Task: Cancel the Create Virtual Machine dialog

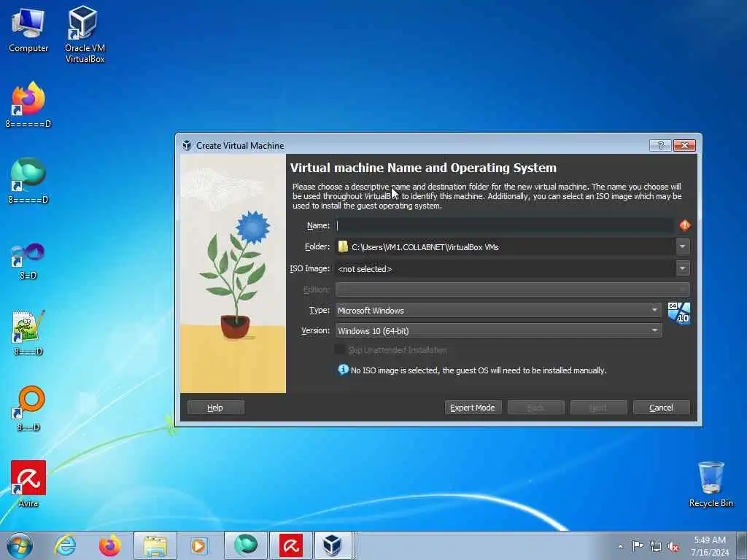Action: [x=661, y=408]
